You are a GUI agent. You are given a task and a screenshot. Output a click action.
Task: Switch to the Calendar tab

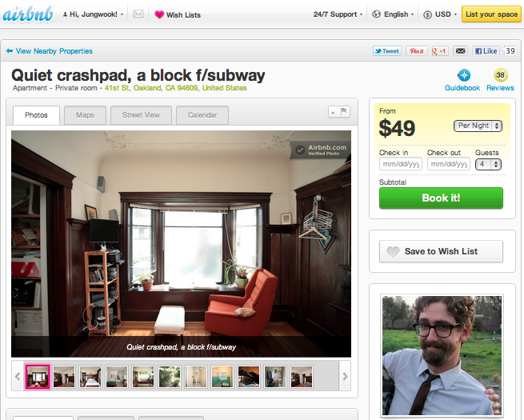pos(202,115)
